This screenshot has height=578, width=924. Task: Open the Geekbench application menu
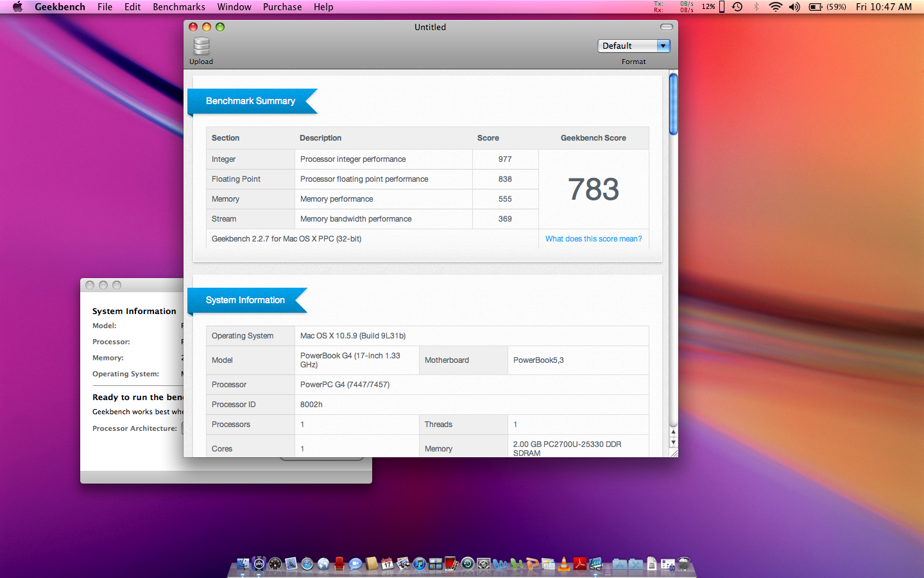click(60, 7)
